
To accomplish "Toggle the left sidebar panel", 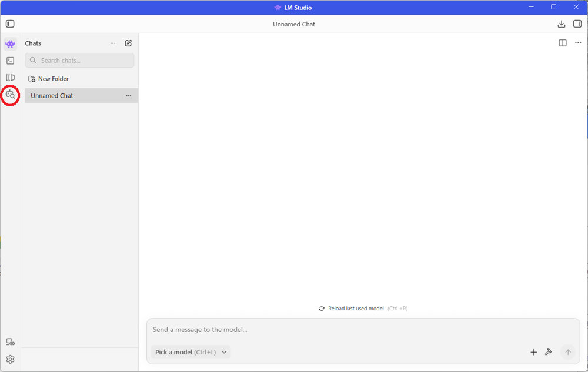I will [x=10, y=24].
